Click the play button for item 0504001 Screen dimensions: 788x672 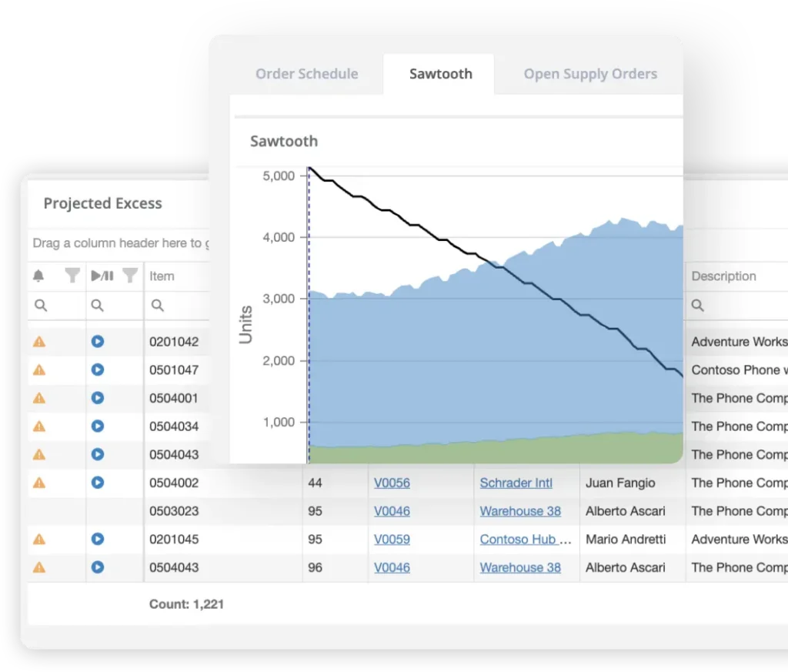click(98, 397)
